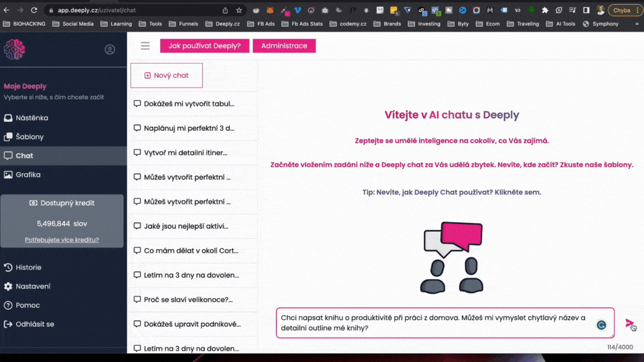The width and height of the screenshot is (644, 362).
Task: Open the browser extensions puzzle icon
Action: click(x=545, y=10)
